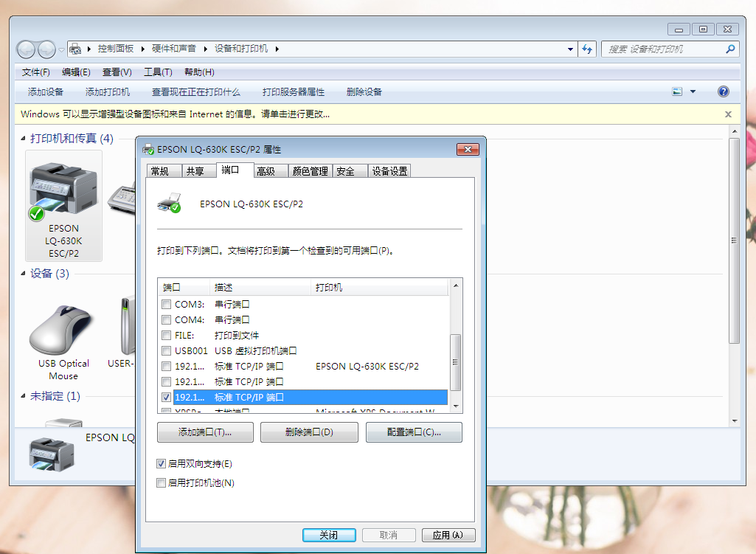Switch to the 安全 tab
The width and height of the screenshot is (756, 554).
coord(350,171)
